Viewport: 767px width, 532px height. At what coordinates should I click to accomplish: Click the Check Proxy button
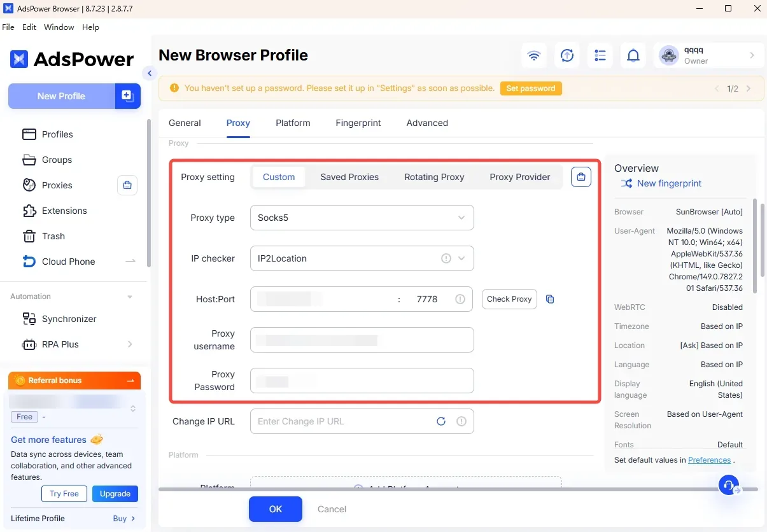click(509, 299)
